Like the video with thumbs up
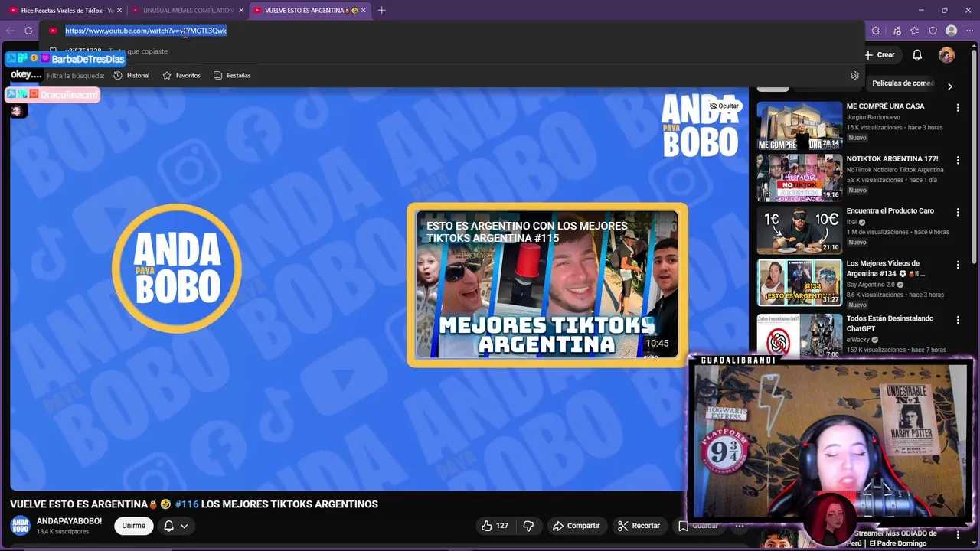Viewport: 980px width, 551px height. [x=494, y=526]
